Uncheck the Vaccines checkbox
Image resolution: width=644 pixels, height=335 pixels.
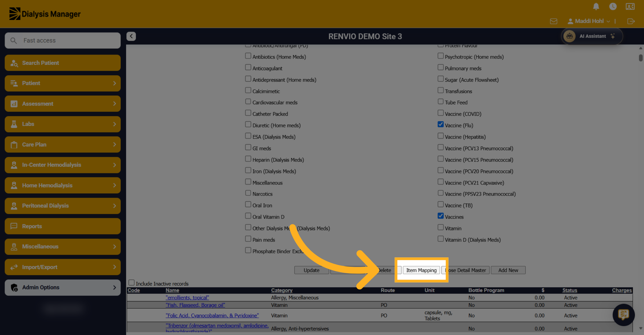(440, 216)
